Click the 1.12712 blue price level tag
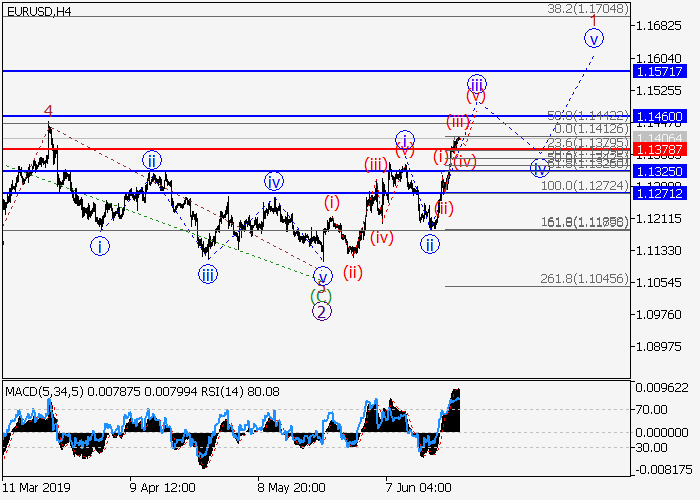 [x=664, y=193]
